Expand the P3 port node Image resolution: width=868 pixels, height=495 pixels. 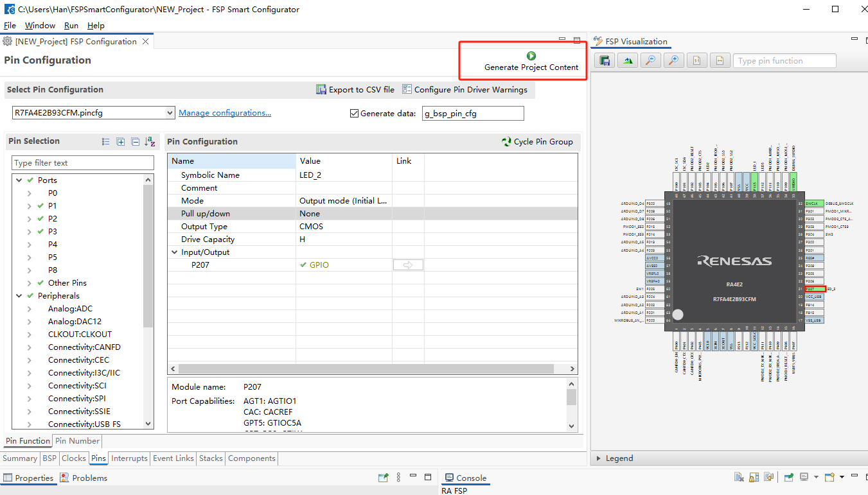click(30, 232)
